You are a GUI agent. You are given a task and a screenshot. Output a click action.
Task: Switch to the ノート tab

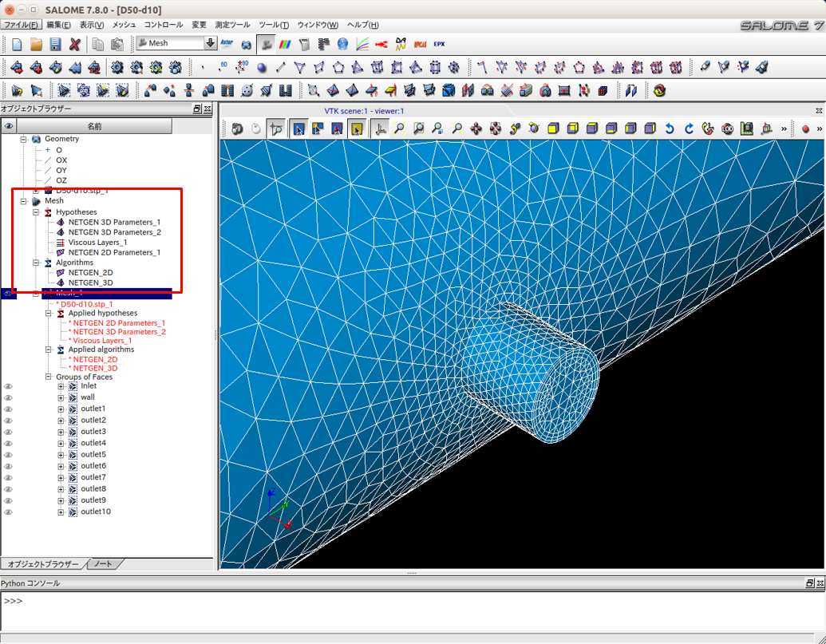pos(103,564)
